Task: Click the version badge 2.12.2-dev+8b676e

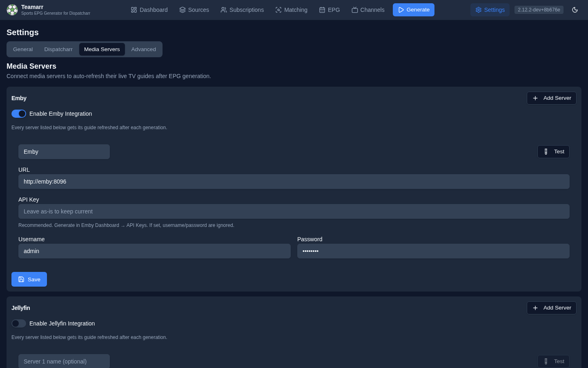Action: tap(539, 10)
